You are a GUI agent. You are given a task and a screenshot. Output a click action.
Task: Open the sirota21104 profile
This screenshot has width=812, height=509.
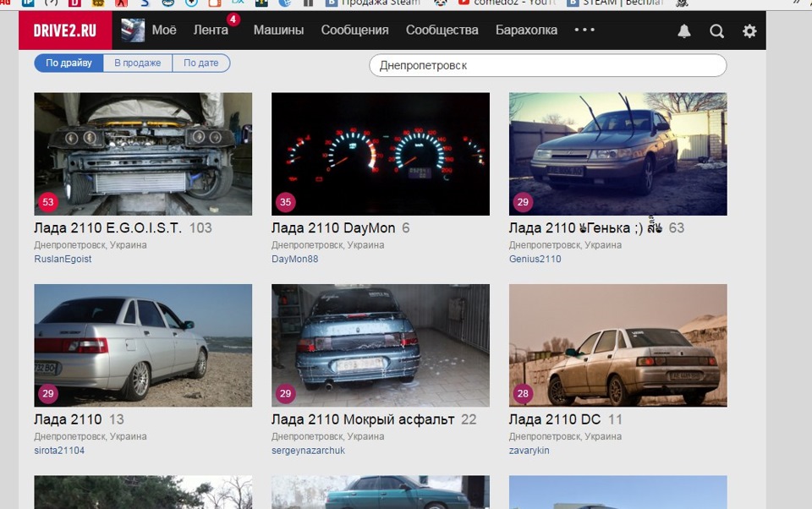tap(59, 451)
